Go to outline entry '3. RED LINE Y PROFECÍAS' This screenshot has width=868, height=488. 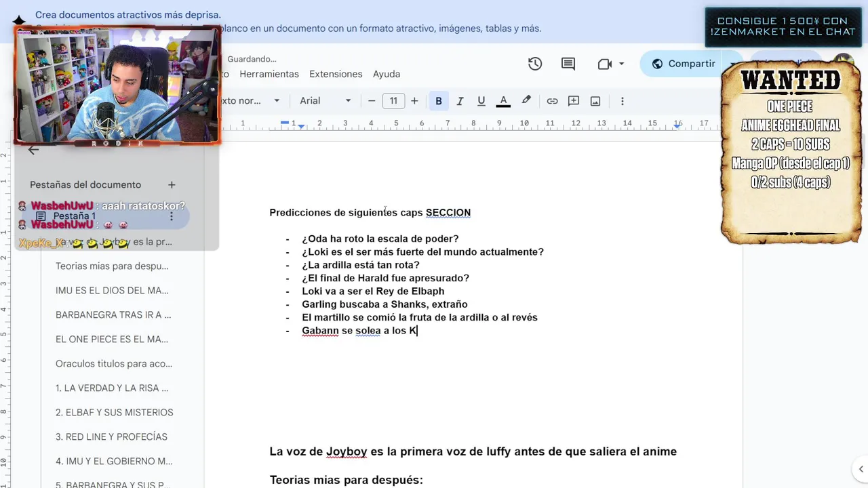tap(111, 437)
